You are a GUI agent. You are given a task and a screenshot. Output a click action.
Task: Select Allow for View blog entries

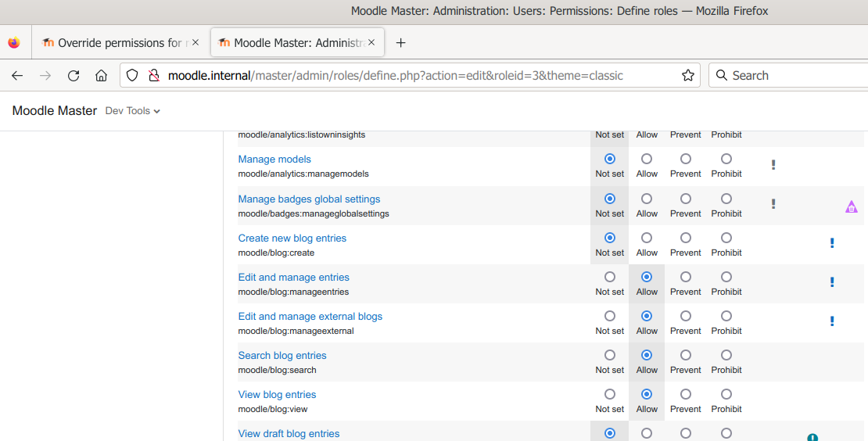[x=647, y=395]
